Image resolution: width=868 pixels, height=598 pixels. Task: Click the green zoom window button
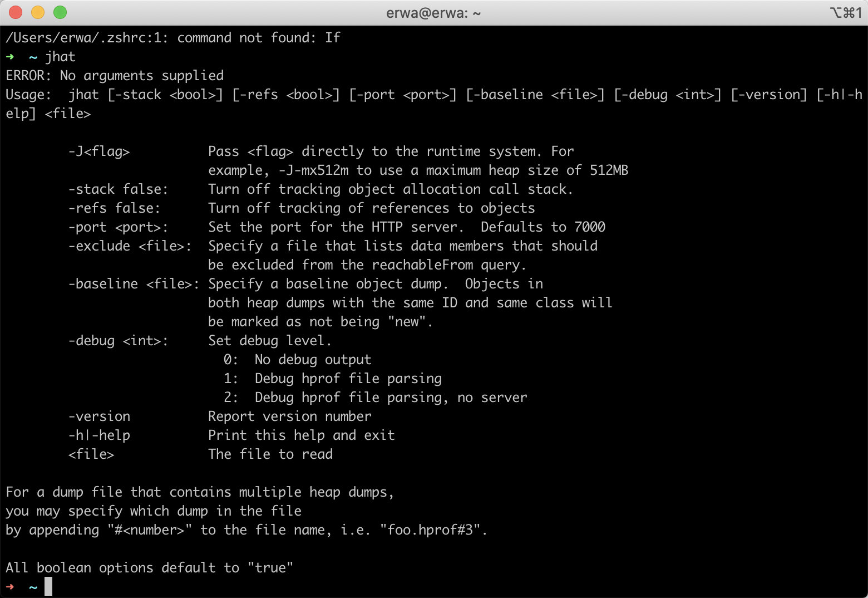pyautogui.click(x=60, y=12)
